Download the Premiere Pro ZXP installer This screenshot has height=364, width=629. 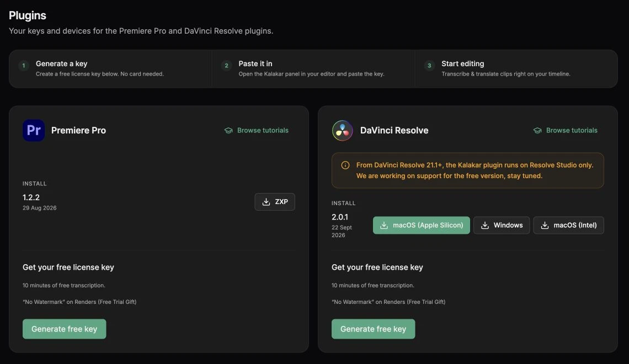click(275, 202)
